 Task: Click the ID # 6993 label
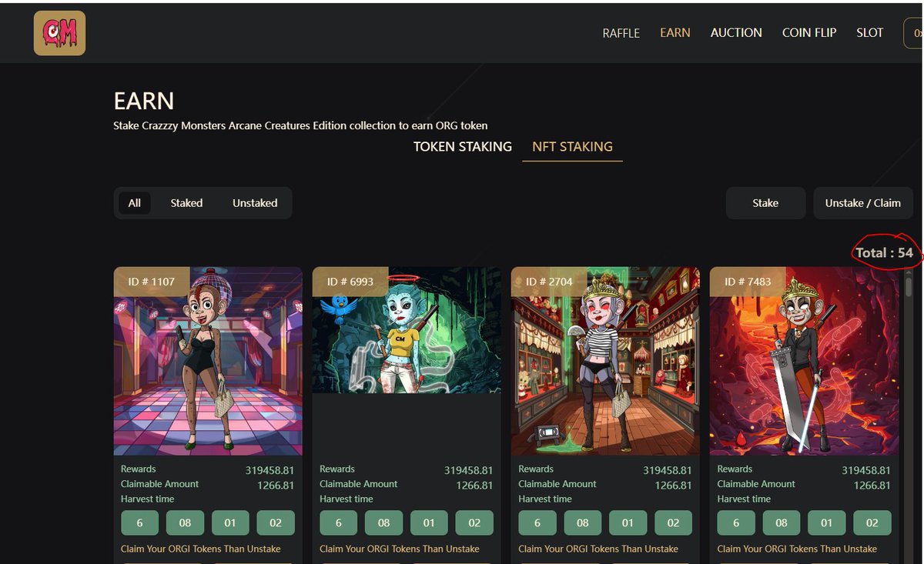click(x=350, y=282)
